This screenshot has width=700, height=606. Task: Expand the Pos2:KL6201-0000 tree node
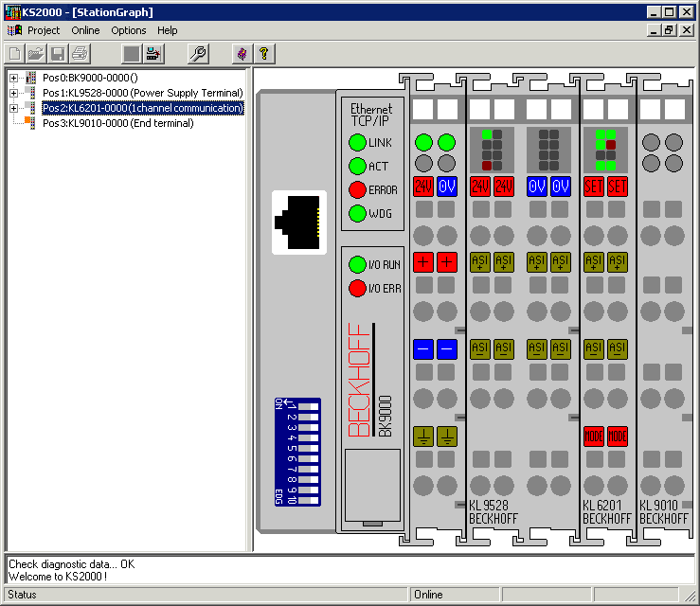(x=14, y=108)
